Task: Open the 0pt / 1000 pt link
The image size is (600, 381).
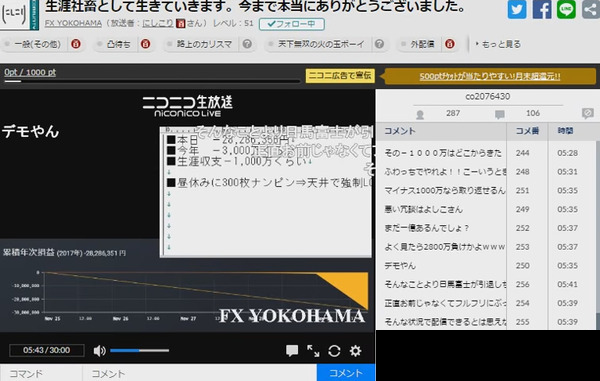Action: (30, 72)
